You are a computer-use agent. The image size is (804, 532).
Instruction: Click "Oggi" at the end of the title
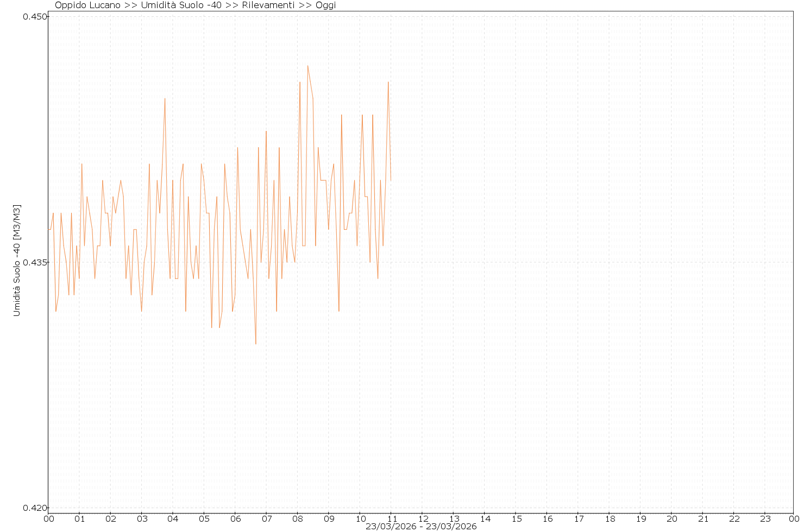point(326,5)
